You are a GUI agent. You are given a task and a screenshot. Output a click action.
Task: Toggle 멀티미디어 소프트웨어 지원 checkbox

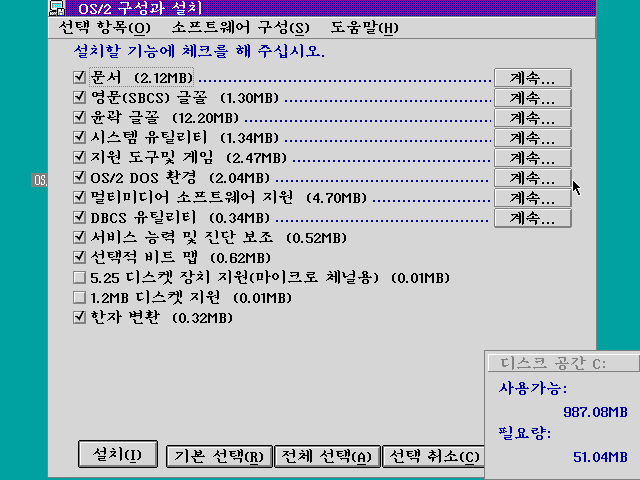tap(79, 197)
